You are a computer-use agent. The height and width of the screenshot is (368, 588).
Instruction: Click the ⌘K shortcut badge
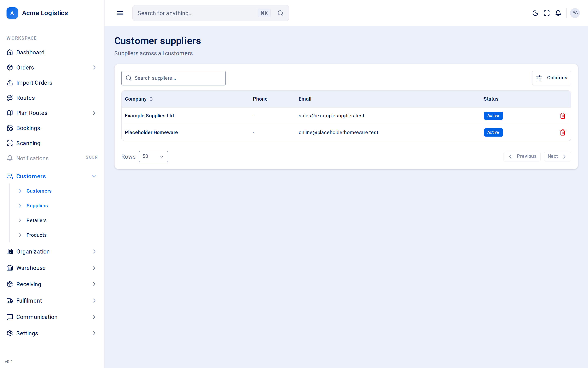pos(264,13)
